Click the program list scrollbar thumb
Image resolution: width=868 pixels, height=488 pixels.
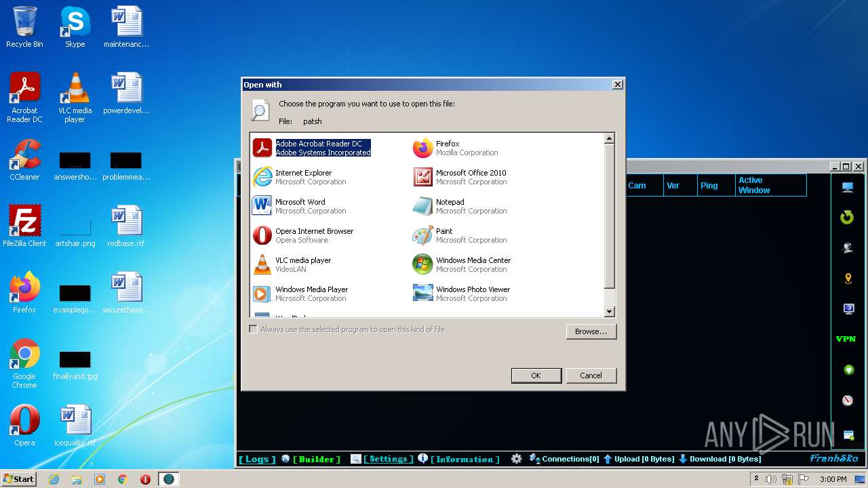(609, 216)
